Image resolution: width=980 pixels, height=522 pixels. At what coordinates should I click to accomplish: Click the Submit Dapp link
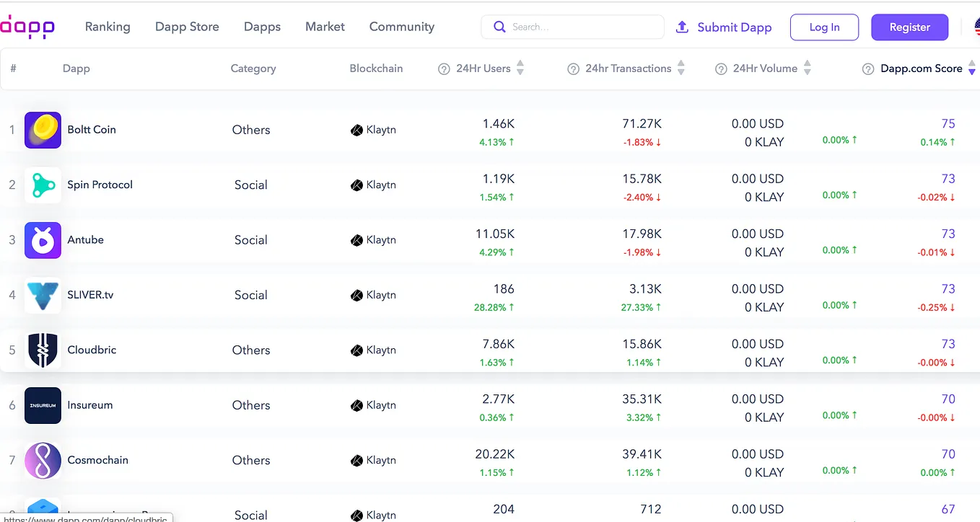[735, 27]
